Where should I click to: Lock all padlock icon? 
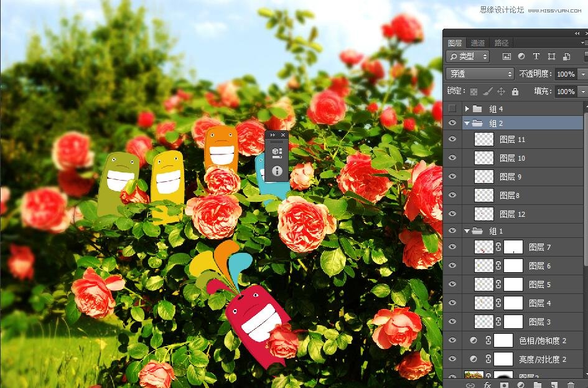click(515, 91)
